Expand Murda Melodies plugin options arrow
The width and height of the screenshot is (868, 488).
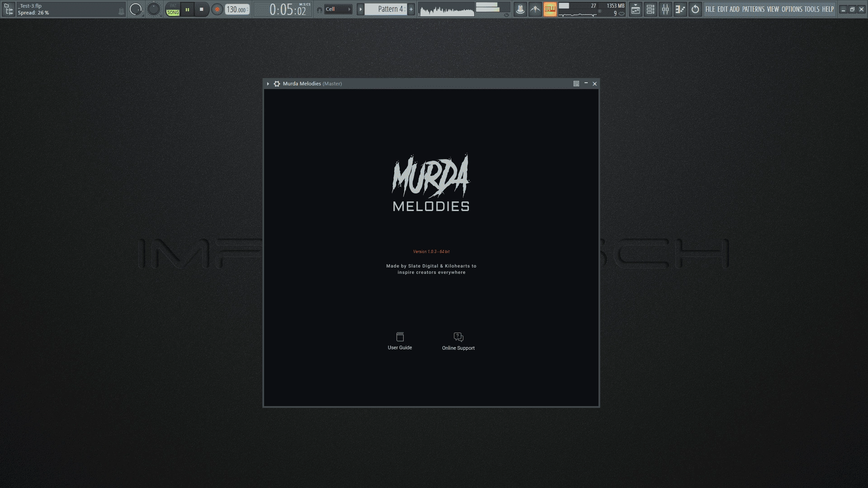tap(268, 84)
